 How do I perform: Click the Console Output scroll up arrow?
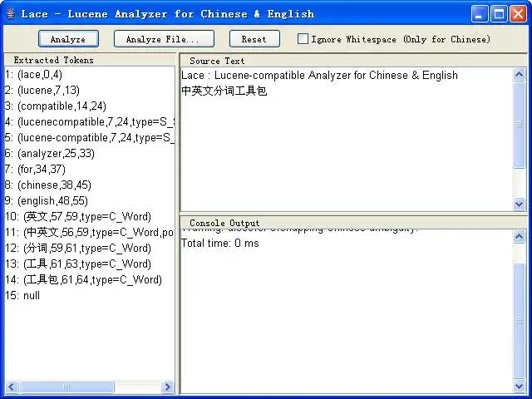coord(519,236)
